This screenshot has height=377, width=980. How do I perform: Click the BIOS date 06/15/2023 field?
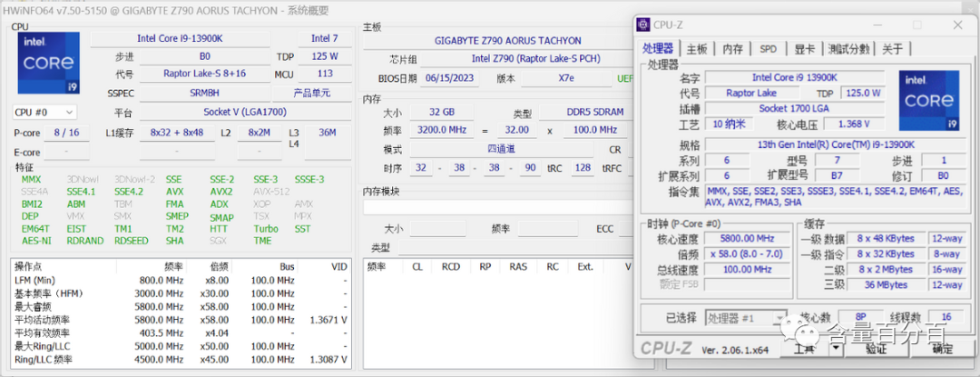[451, 78]
